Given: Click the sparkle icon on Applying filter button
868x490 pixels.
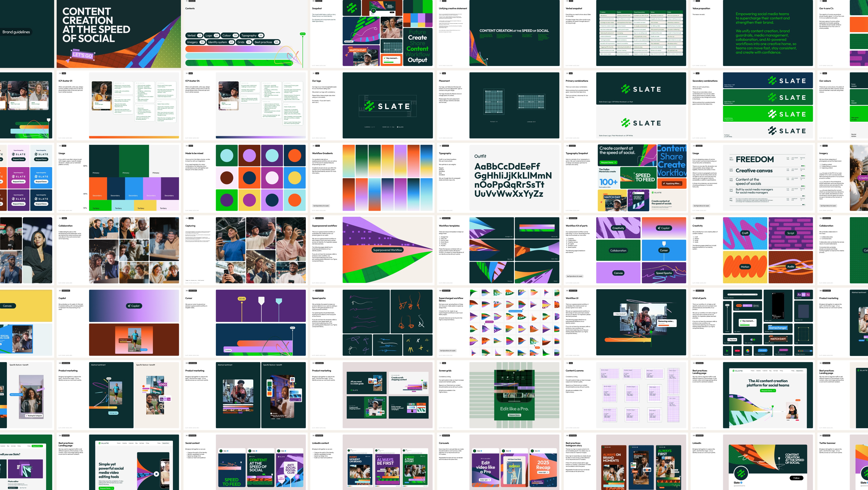Looking at the screenshot, I should pyautogui.click(x=664, y=184).
